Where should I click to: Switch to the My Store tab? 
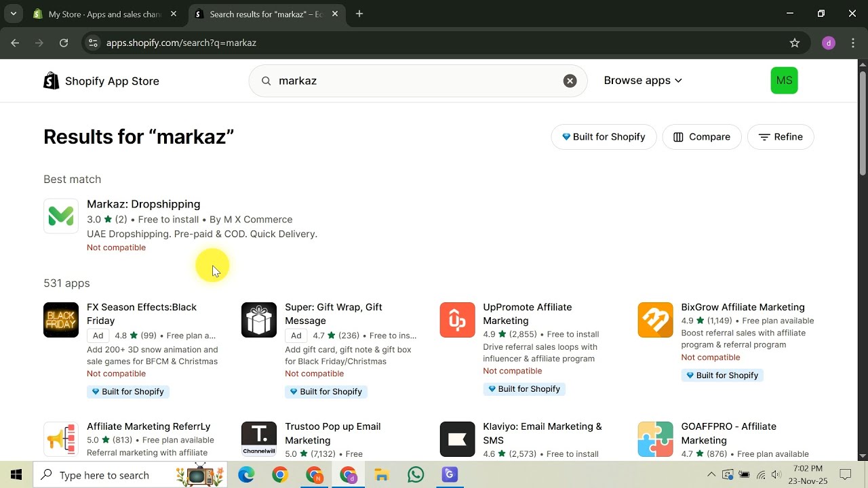coord(104,14)
